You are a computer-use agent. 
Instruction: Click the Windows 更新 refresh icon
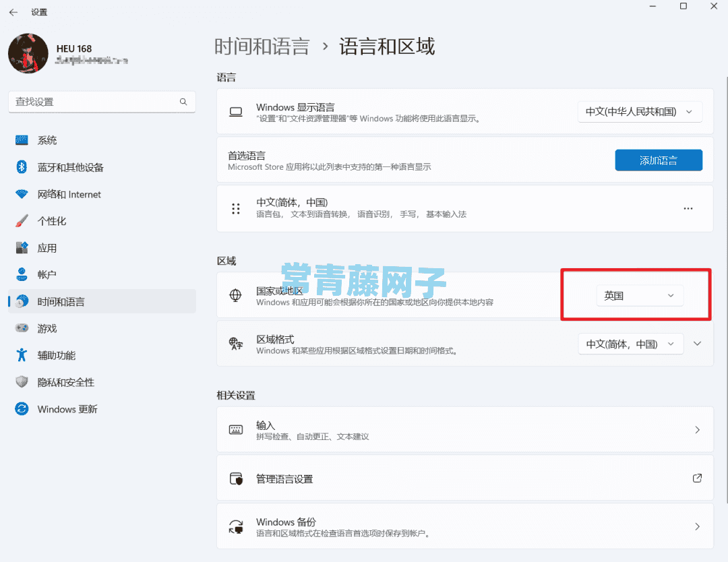[x=22, y=409]
